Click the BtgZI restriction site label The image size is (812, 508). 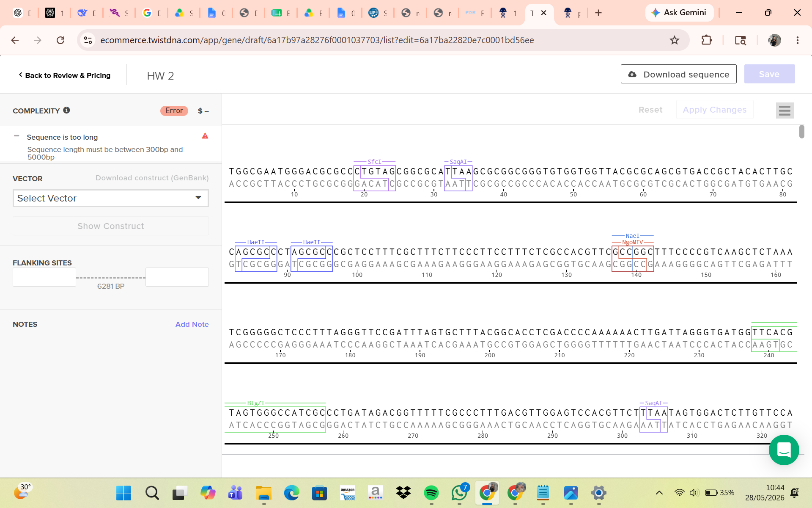pos(256,403)
